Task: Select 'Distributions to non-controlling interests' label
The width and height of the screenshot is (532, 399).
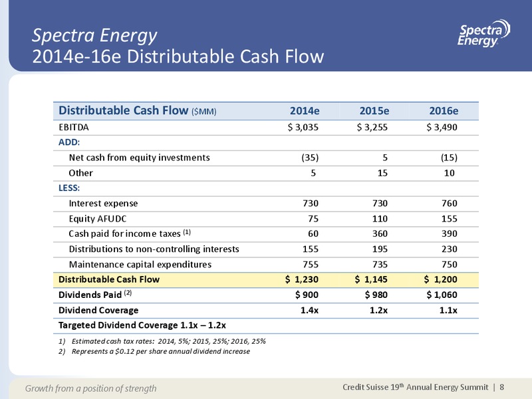Action: coord(154,249)
